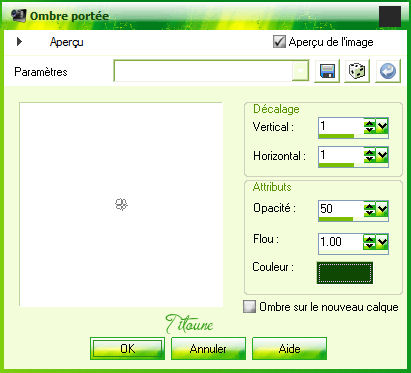Click the Horizontal spinner arrows
Viewport: 411px width, 373px height.
(369, 155)
